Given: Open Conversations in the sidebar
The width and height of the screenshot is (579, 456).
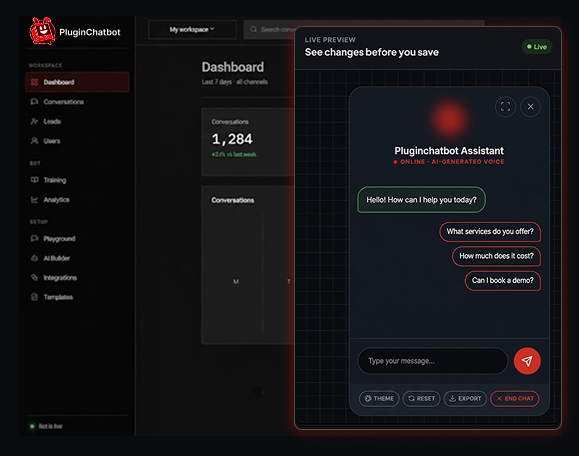Looking at the screenshot, I should 77,102.
